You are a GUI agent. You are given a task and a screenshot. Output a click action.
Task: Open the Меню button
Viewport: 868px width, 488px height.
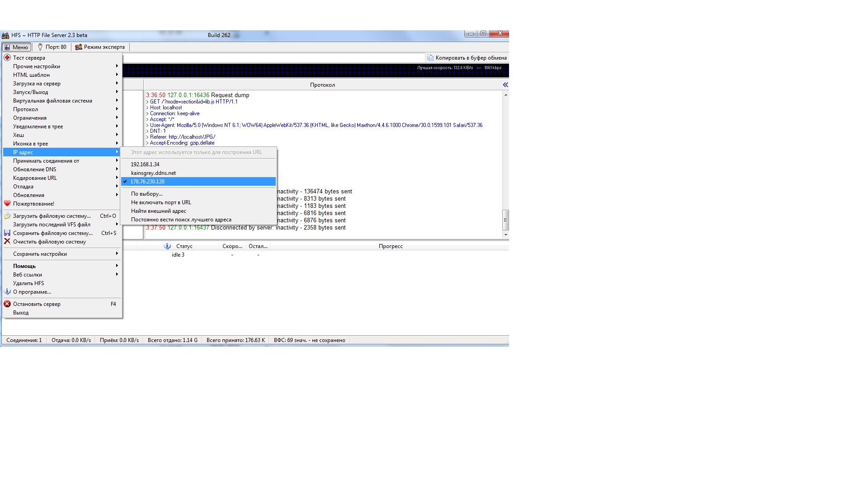(x=16, y=47)
